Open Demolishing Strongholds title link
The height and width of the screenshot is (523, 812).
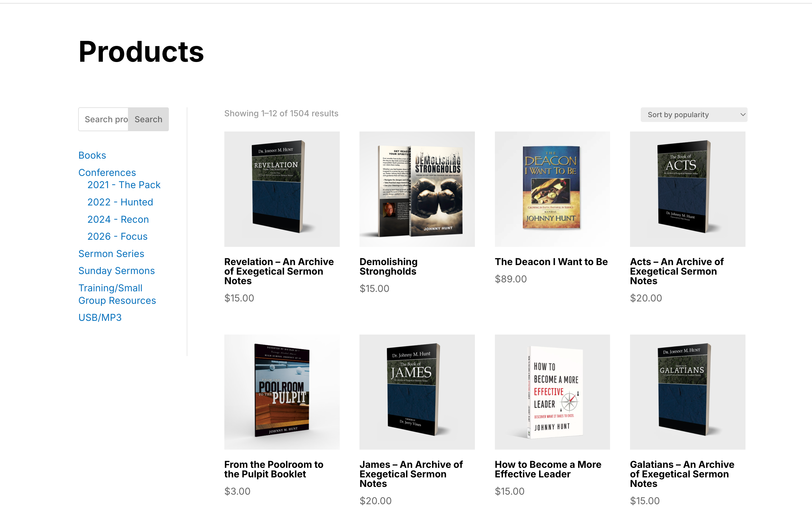click(388, 267)
